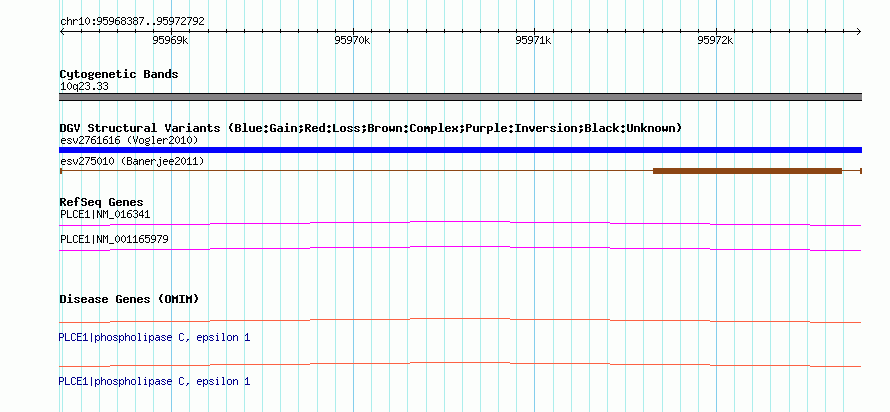This screenshot has height=412, width=890.
Task: Click the PLCE1|NM_001165979 transcript label
Action: click(x=114, y=240)
